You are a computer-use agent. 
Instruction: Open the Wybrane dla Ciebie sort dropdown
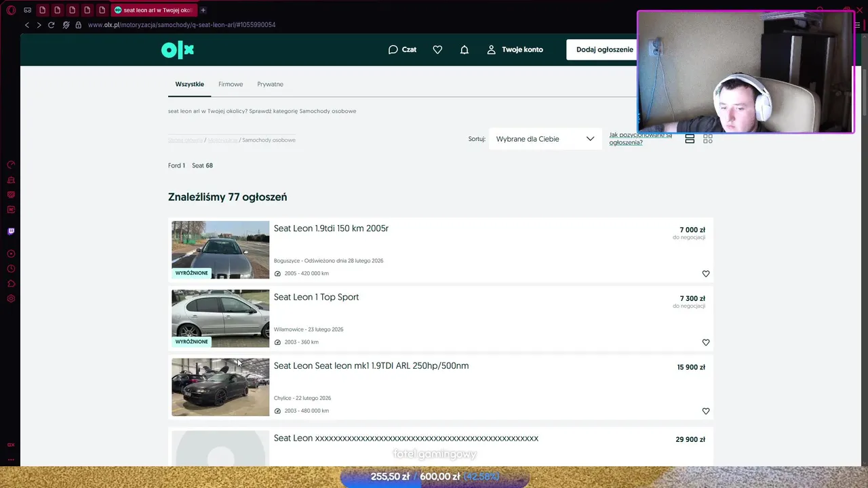(x=545, y=139)
